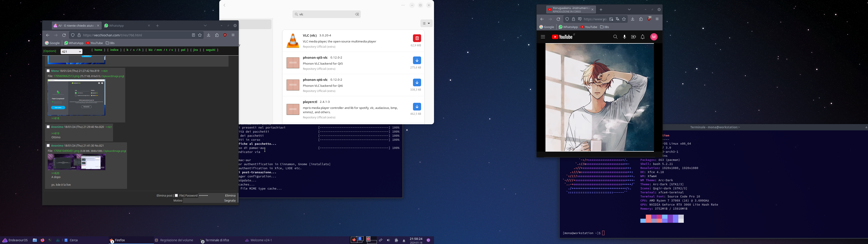Open the Flash Completed thumbnail in post 819

point(76,97)
